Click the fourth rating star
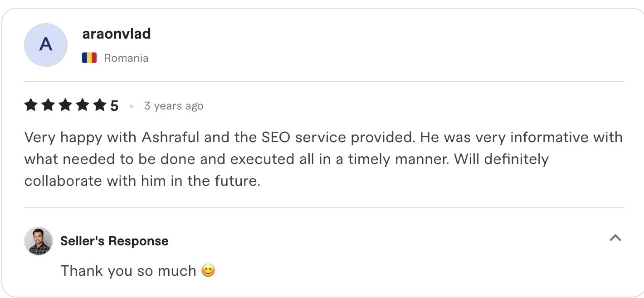 [x=83, y=105]
